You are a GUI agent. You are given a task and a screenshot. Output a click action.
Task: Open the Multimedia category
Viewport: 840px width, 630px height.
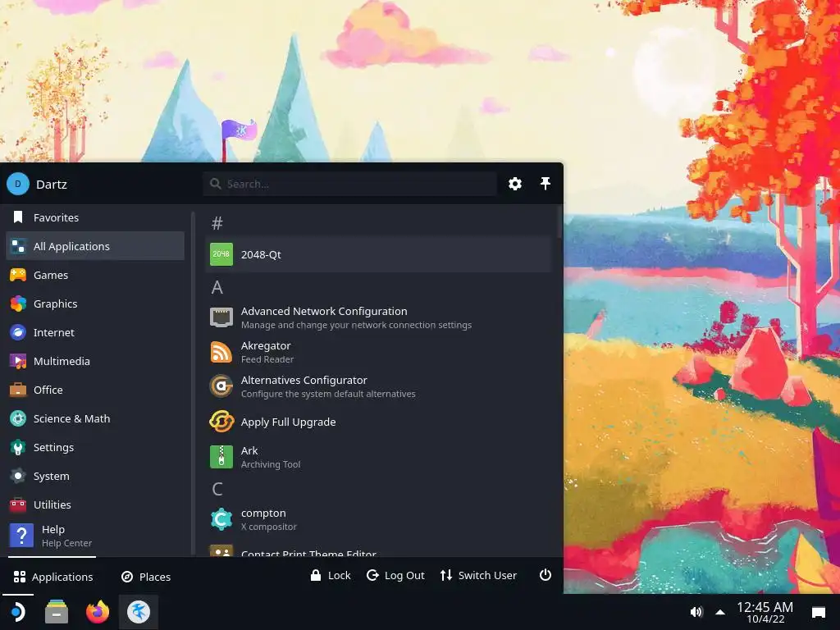(95, 361)
